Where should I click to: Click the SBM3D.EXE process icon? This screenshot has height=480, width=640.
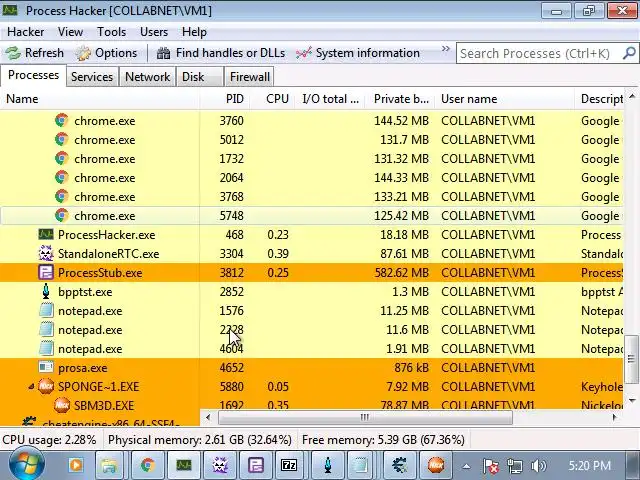click(62, 405)
